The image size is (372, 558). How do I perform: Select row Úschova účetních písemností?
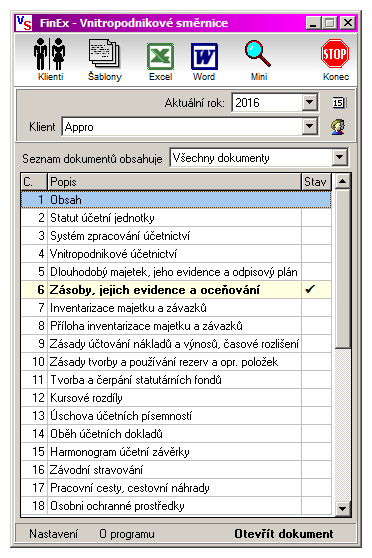pyautogui.click(x=176, y=416)
